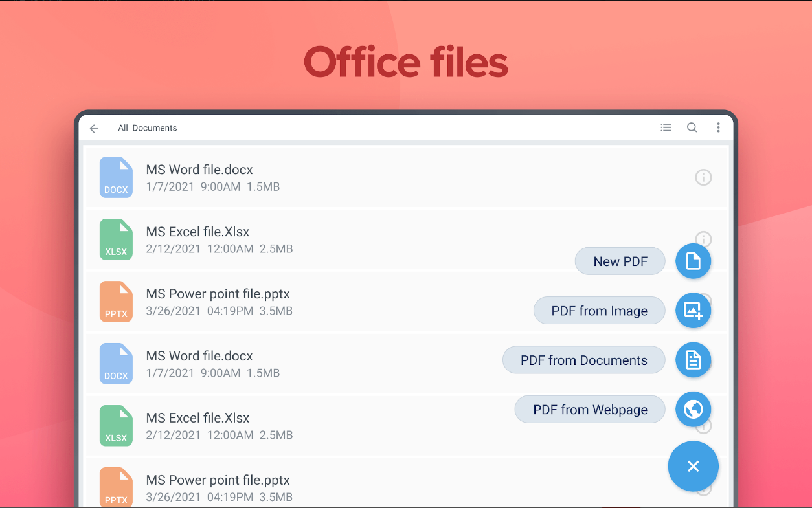Choose the PDF from Webpage label
This screenshot has height=508, width=812.
coord(591,409)
